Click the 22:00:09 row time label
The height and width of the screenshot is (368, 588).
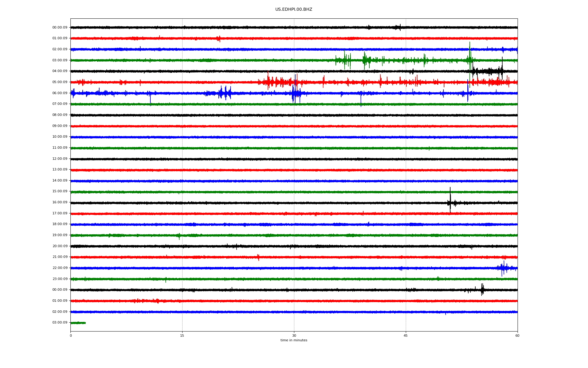60,268
